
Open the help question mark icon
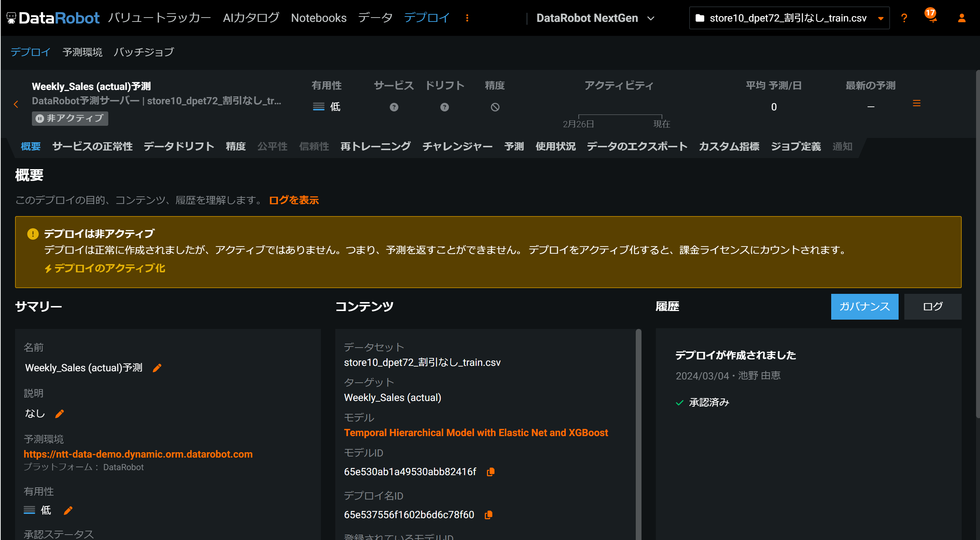904,18
